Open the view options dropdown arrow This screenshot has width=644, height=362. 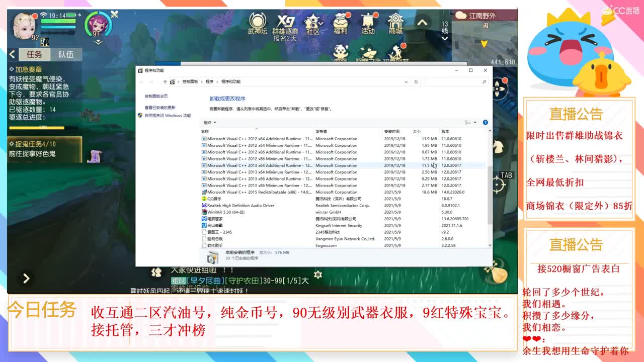tap(474, 122)
